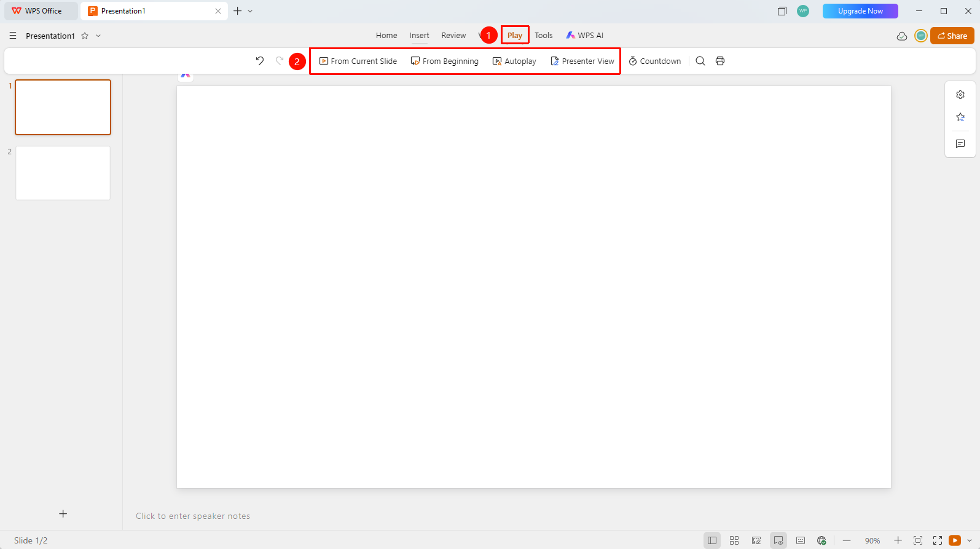Open the Home tab
Screen dimensions: 980x549
tap(386, 36)
